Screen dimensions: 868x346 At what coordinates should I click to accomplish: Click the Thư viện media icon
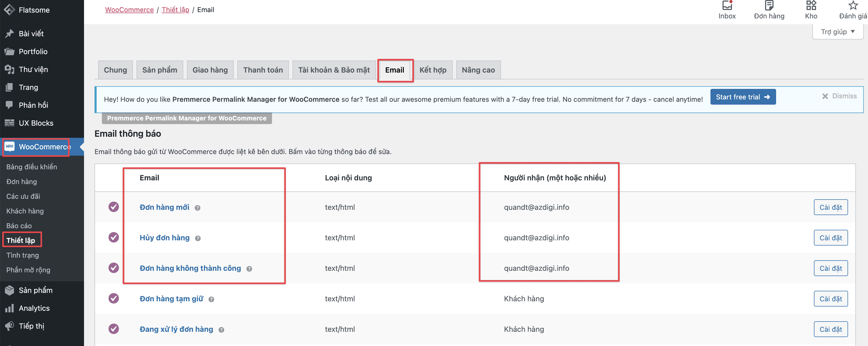(9, 69)
